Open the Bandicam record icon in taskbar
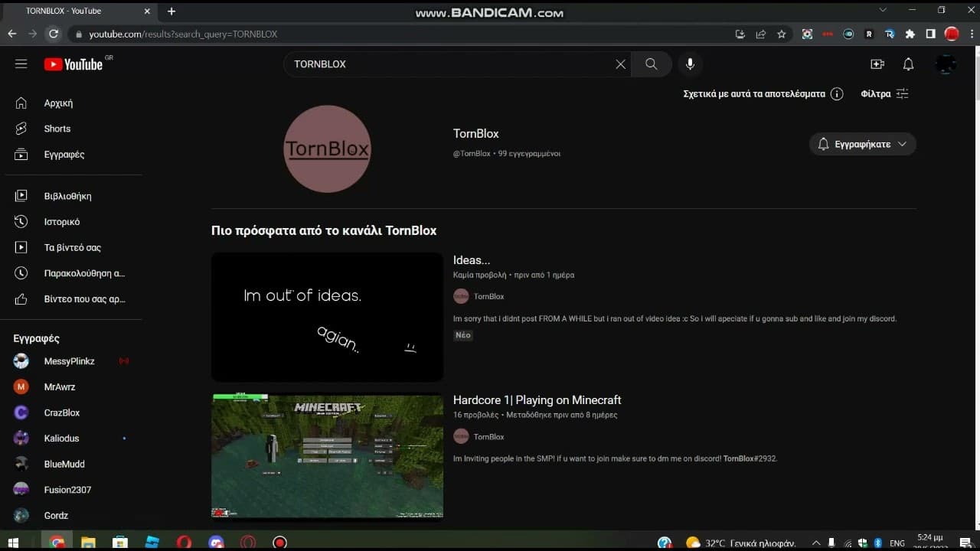The width and height of the screenshot is (980, 551). [279, 543]
